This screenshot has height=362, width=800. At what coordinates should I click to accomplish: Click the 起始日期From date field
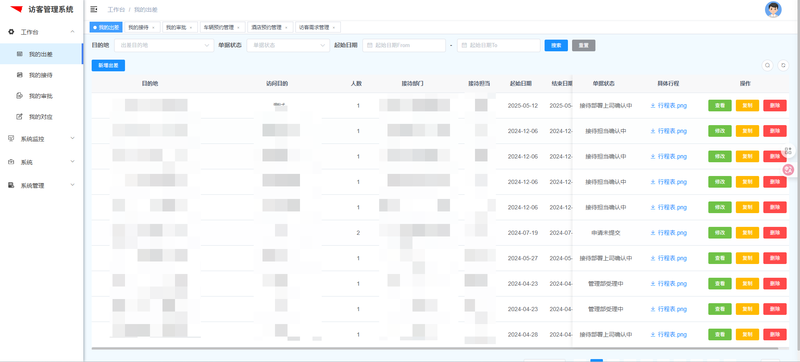click(404, 45)
